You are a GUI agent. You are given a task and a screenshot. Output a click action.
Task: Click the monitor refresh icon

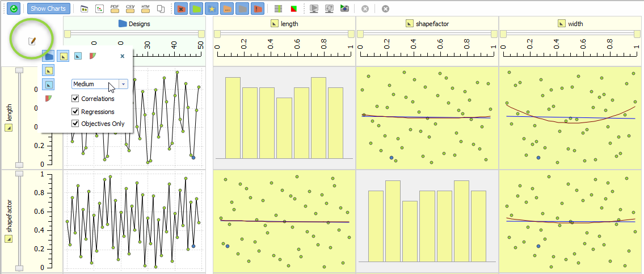tap(329, 8)
